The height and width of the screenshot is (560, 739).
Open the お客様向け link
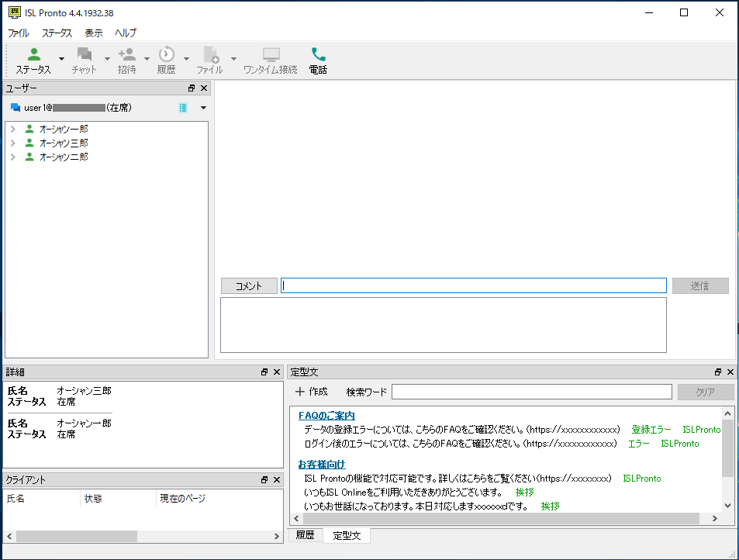click(x=322, y=465)
